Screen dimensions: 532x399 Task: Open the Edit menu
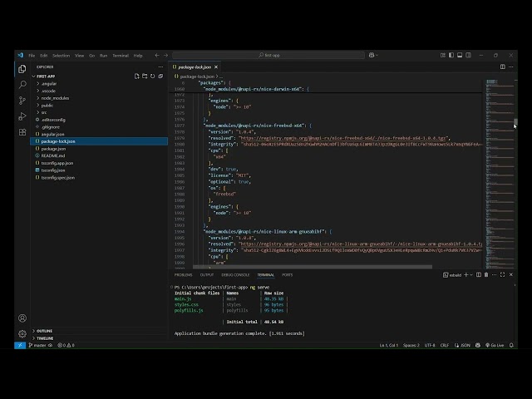(44, 56)
